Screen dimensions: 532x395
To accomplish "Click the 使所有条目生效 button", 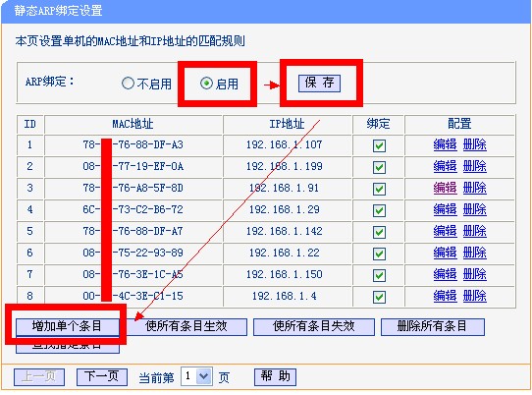I will 186,327.
